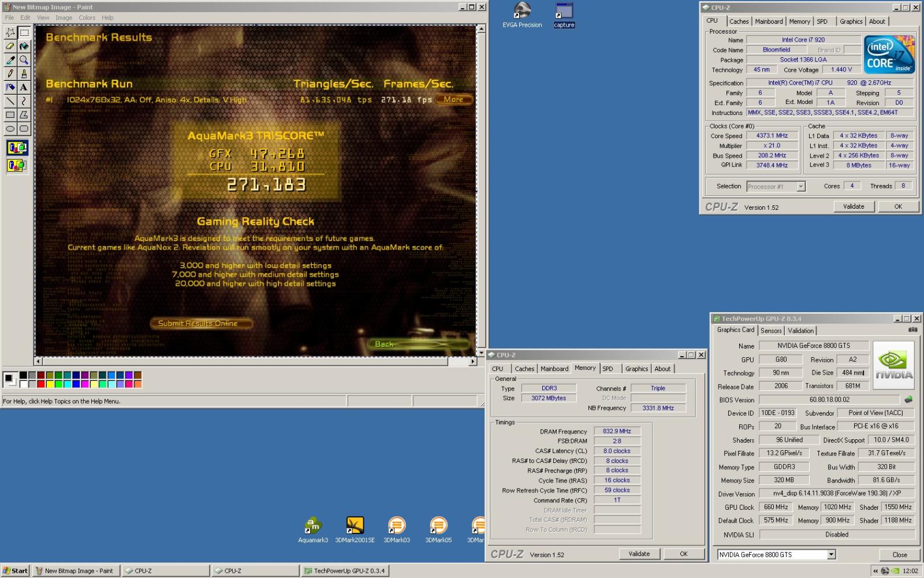Click the capture desktop icon
This screenshot has height=578, width=924.
pos(564,15)
